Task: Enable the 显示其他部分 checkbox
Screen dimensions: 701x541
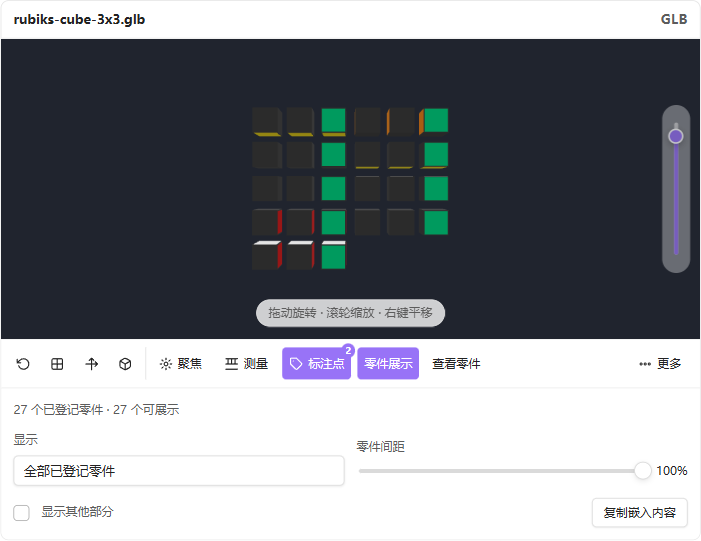Action: [x=21, y=513]
